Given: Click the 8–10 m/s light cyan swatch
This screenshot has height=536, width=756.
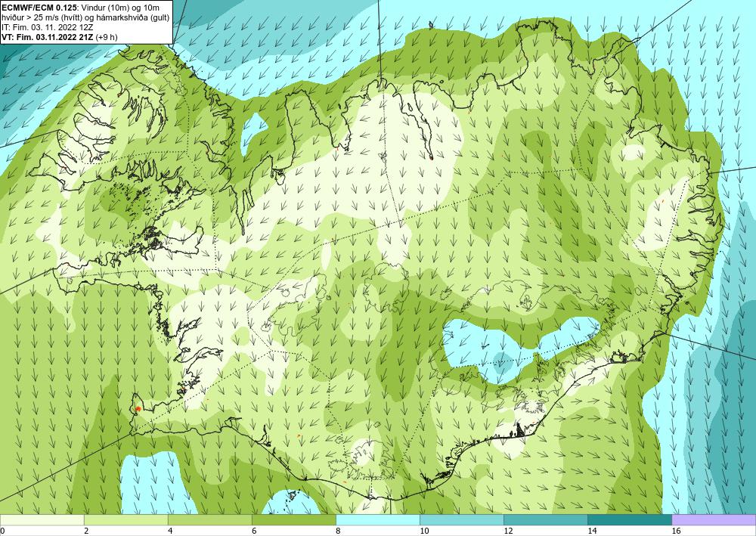Looking at the screenshot, I should click(377, 520).
